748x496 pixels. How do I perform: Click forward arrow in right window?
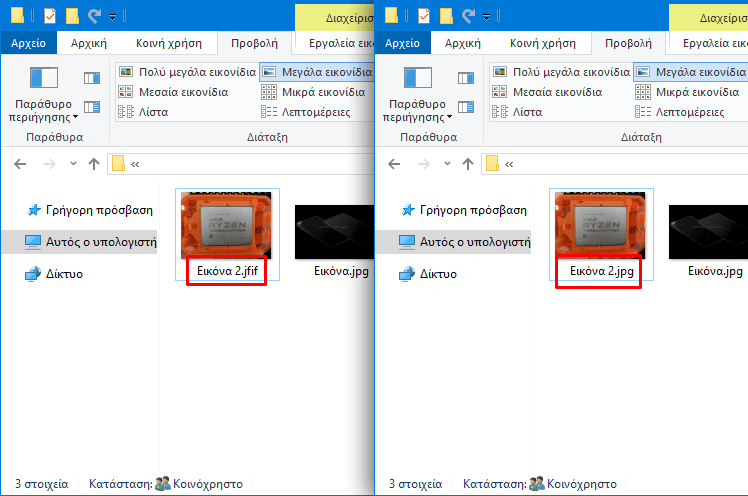point(424,164)
